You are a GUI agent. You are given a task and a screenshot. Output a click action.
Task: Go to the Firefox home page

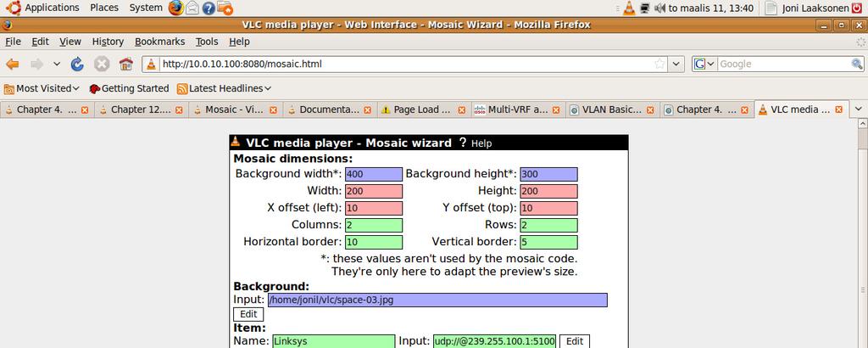pos(126,65)
